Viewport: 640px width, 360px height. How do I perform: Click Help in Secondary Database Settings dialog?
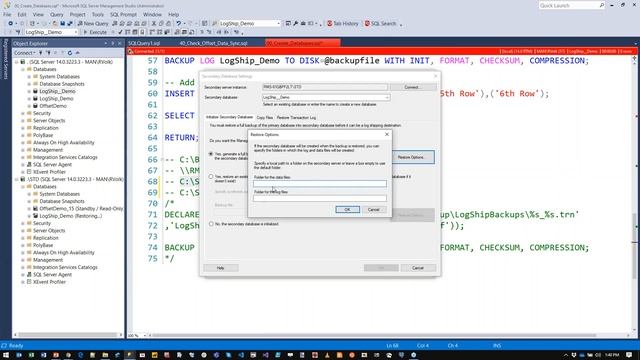pyautogui.click(x=220, y=268)
